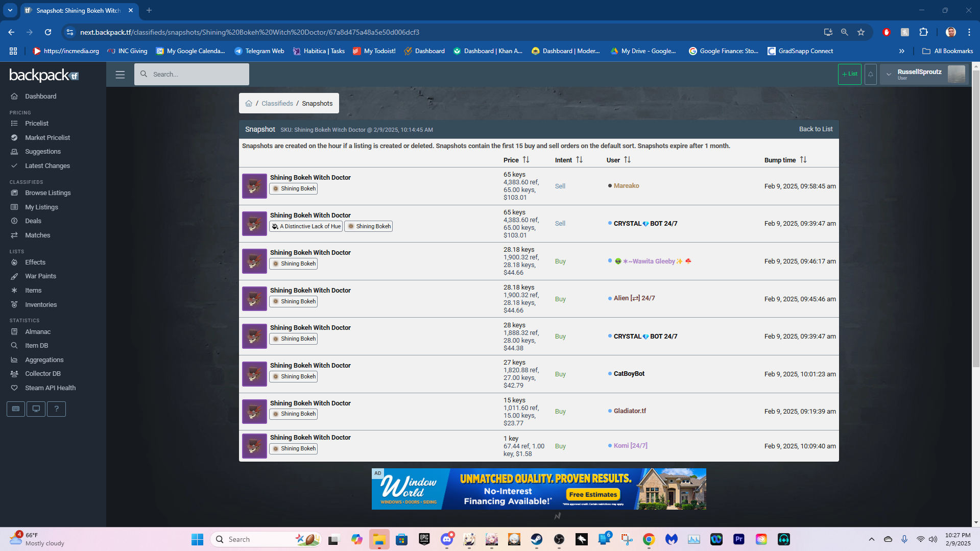This screenshot has height=551, width=980.
Task: Open Latest Changes in sidebar
Action: click(x=47, y=166)
